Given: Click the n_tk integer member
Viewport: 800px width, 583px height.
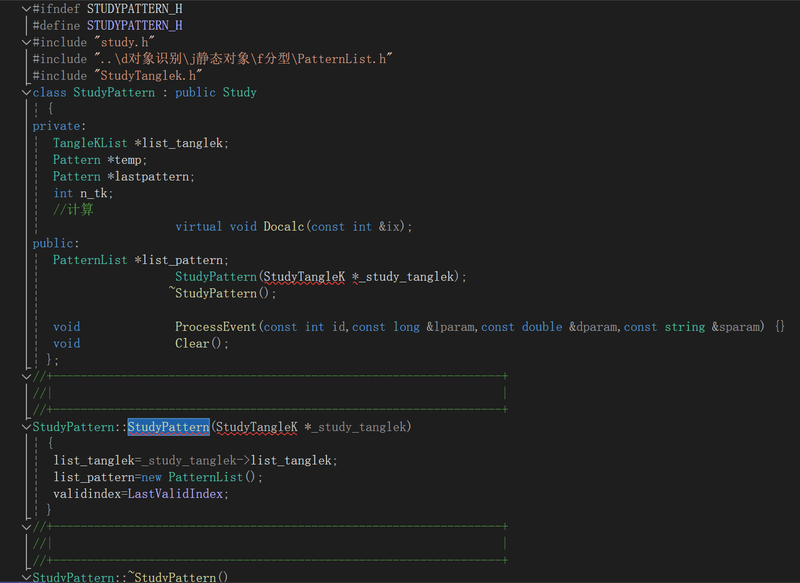Looking at the screenshot, I should click(96, 193).
